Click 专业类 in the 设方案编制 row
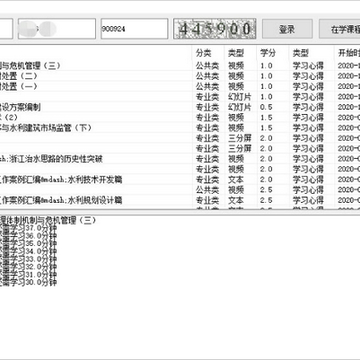 point(207,107)
